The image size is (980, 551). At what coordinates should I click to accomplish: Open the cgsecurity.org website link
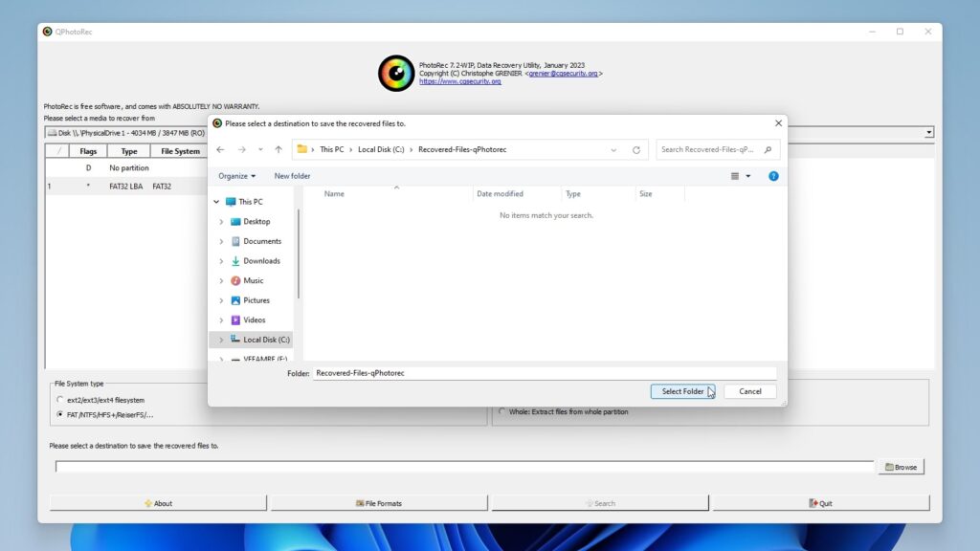click(x=460, y=81)
